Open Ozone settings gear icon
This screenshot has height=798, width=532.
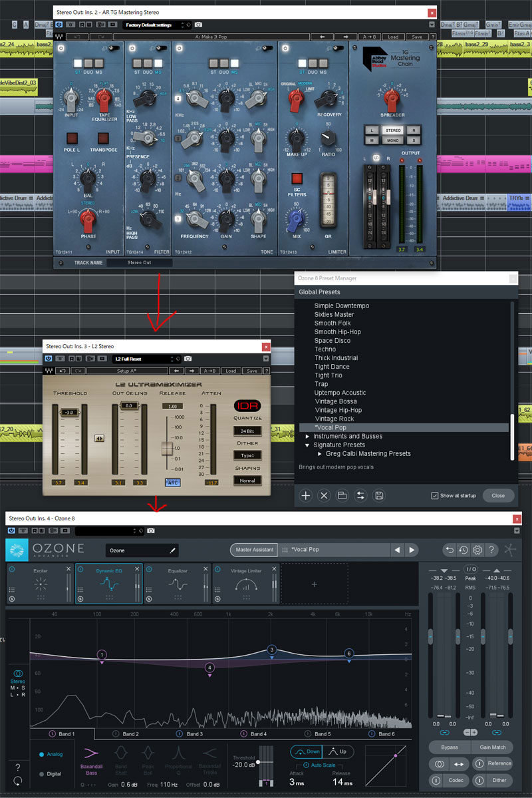[477, 550]
